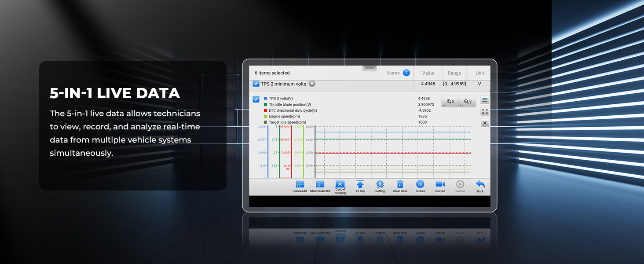Screen dimensions: 644x264
Task: Click light-green Engine speed swatch
Action: (265, 116)
